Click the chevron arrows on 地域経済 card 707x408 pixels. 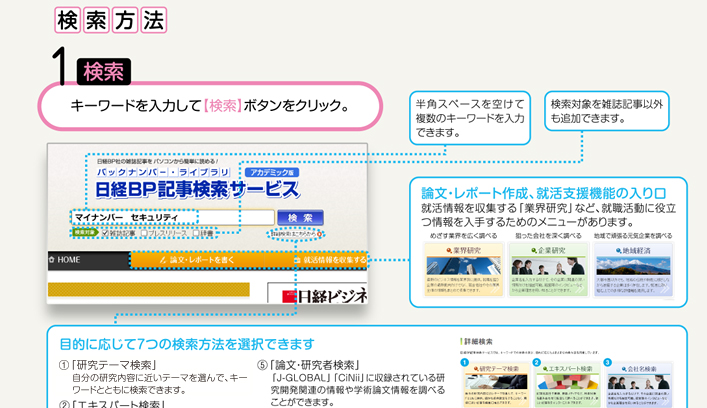tap(665, 291)
